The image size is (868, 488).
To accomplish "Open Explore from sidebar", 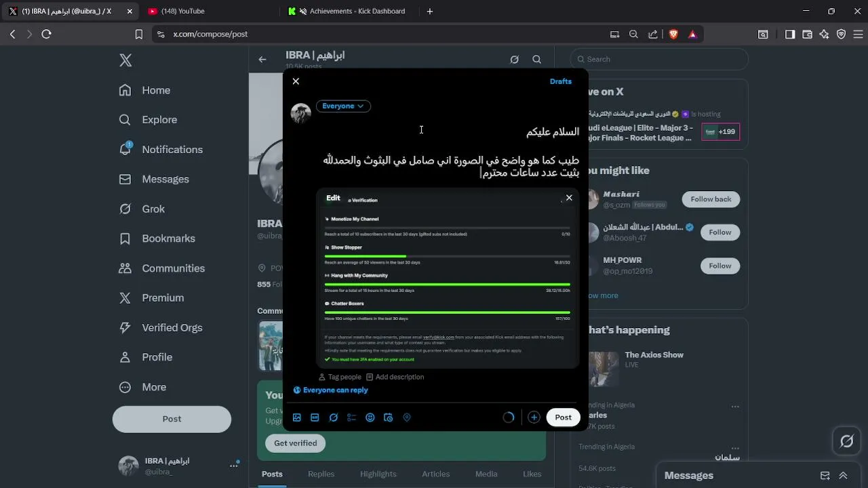I will (148, 120).
